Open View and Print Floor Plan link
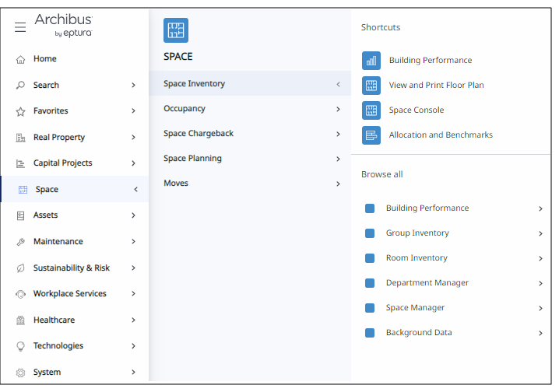This screenshot has width=559, height=392. click(x=436, y=85)
